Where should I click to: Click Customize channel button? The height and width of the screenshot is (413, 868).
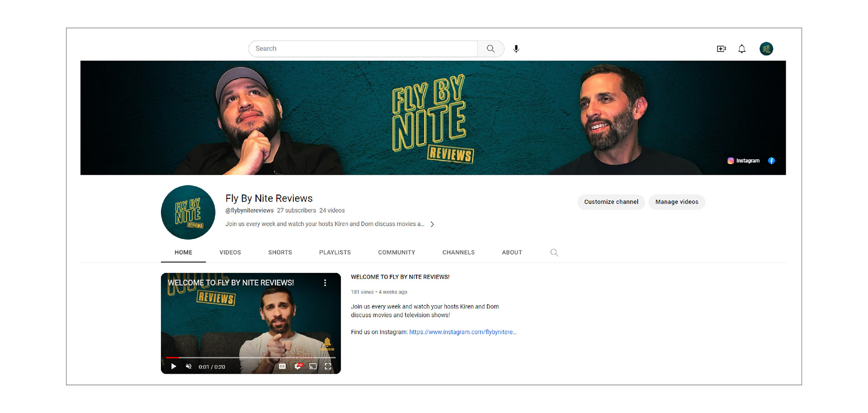(x=611, y=202)
